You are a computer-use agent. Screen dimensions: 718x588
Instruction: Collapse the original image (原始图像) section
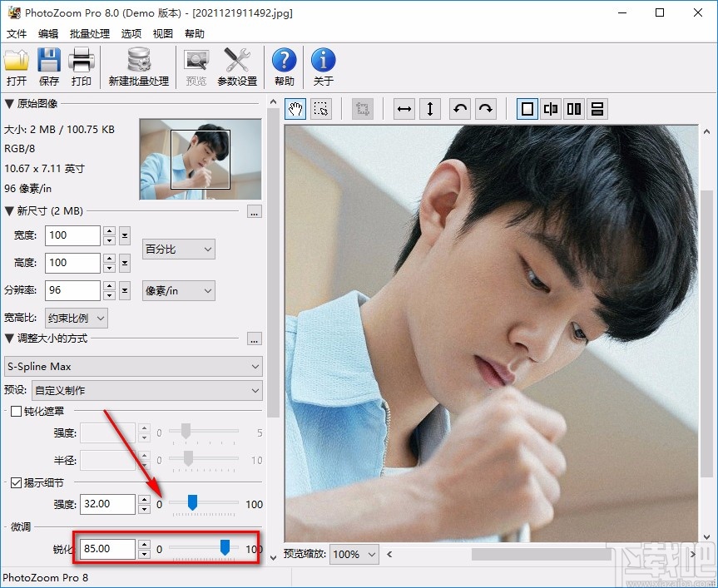9,104
